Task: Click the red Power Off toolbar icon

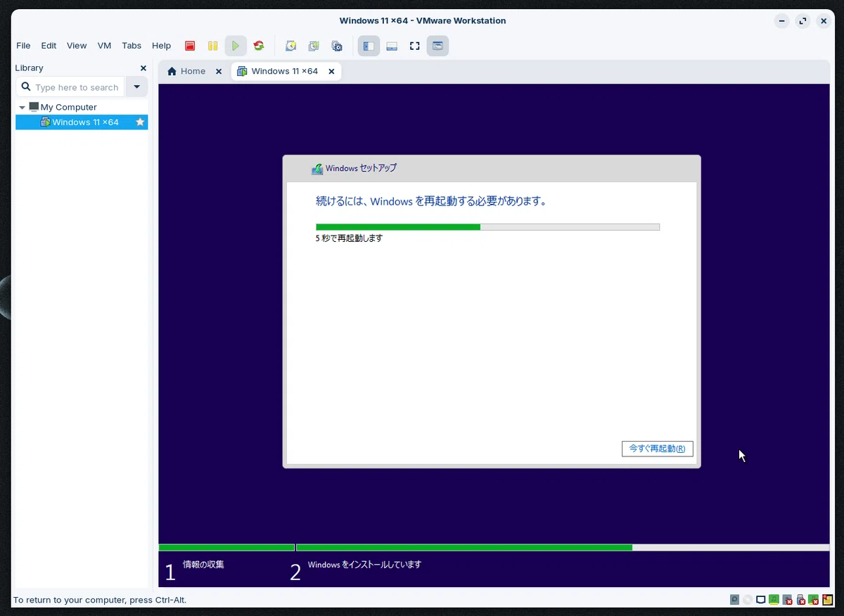Action: coord(190,46)
